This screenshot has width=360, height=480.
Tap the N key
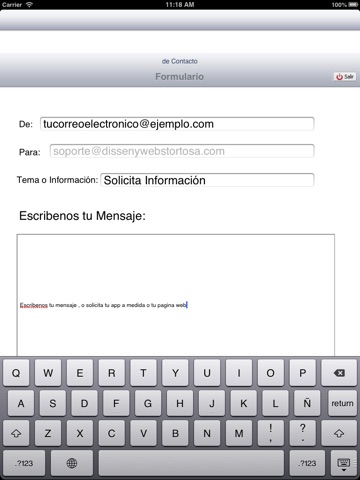tap(207, 433)
